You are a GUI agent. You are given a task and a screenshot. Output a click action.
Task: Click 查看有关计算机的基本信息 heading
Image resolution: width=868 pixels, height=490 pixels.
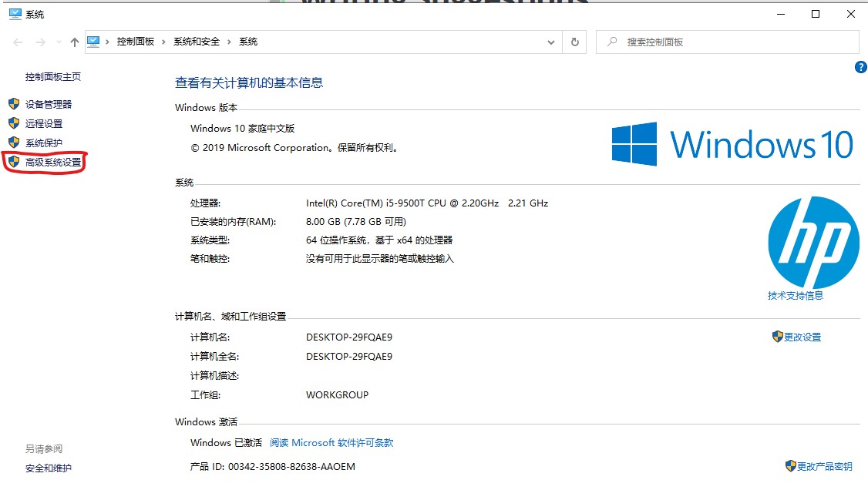[248, 83]
